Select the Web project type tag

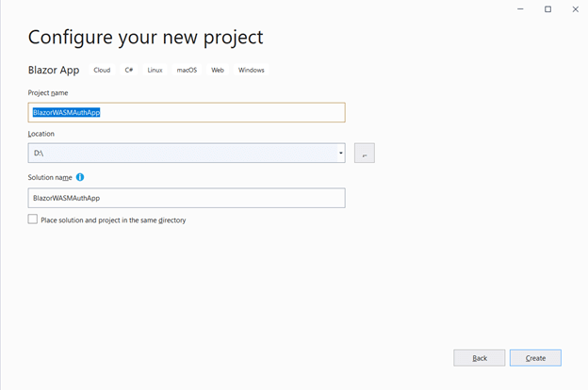click(218, 70)
